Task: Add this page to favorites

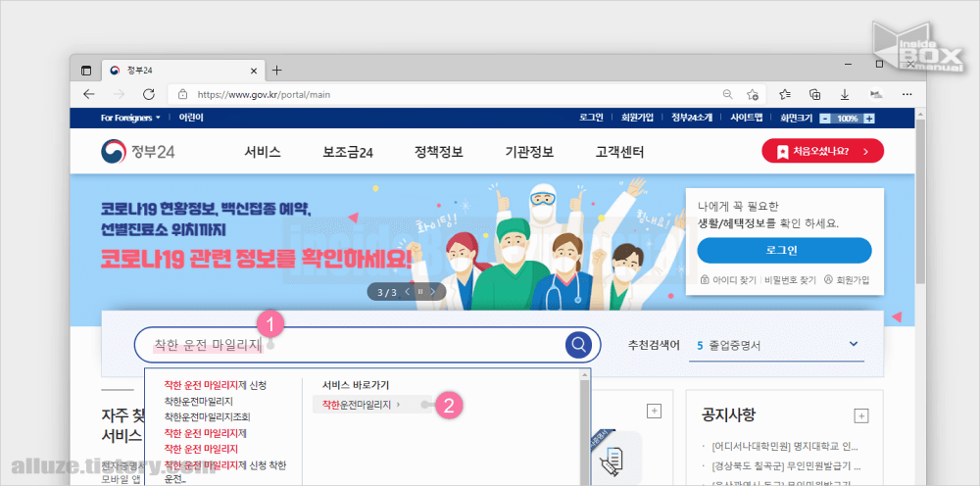Action: 753,95
